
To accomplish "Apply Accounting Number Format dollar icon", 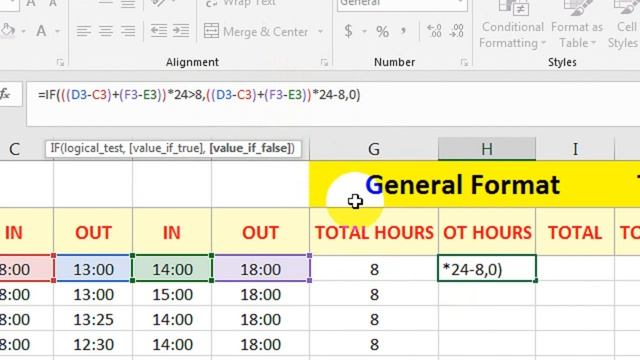I will (x=348, y=31).
